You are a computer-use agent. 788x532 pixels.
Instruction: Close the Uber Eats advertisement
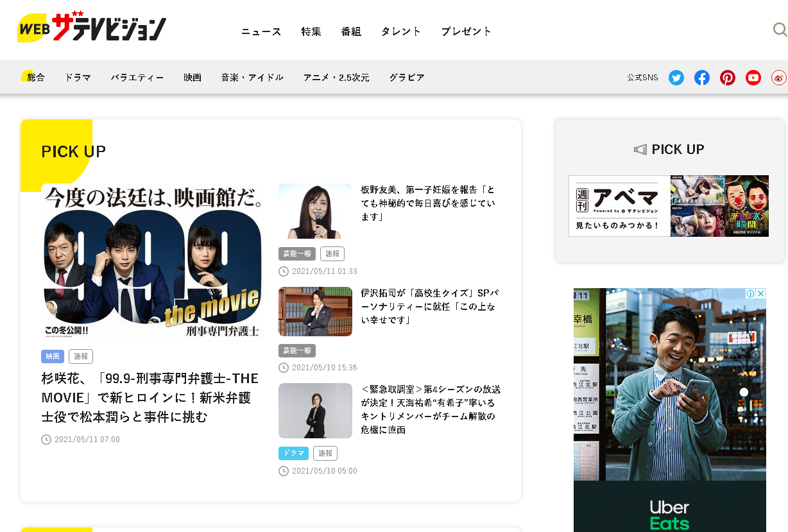coord(761,293)
